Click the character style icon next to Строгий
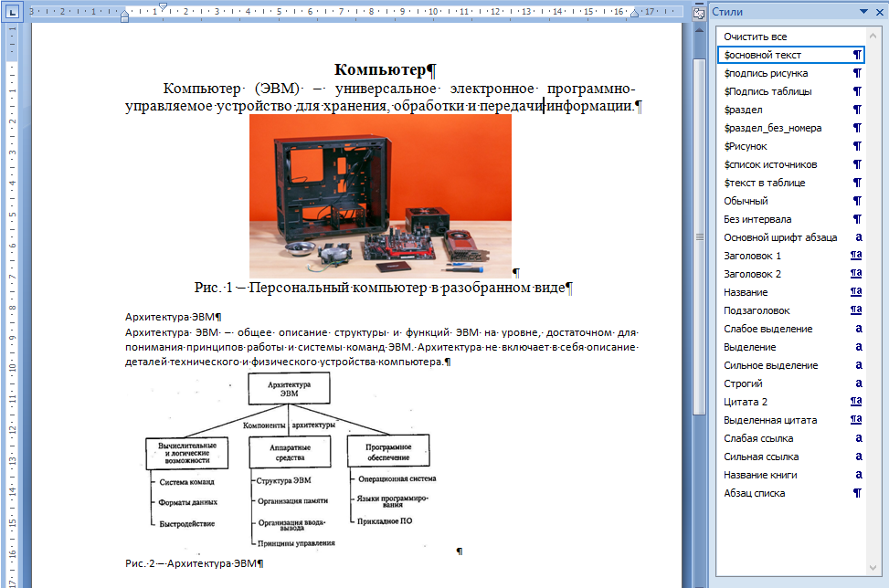Image resolution: width=889 pixels, height=588 pixels. tap(859, 383)
